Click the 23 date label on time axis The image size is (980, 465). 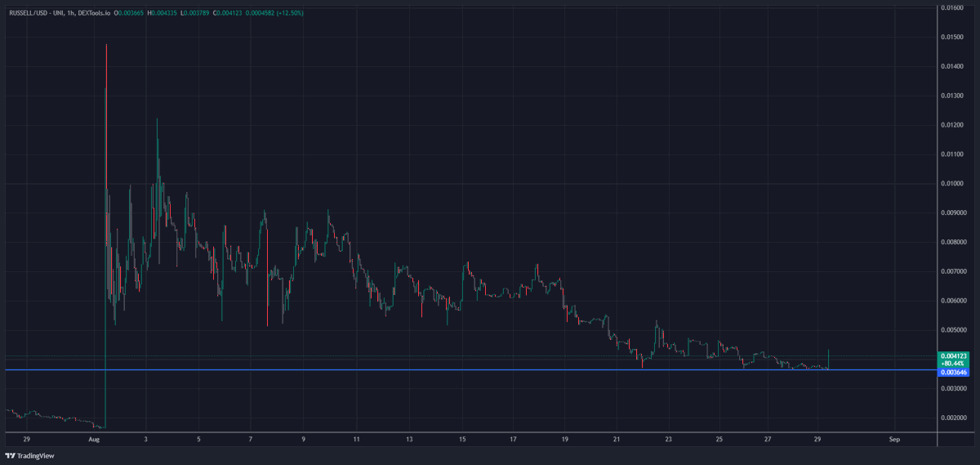click(668, 439)
